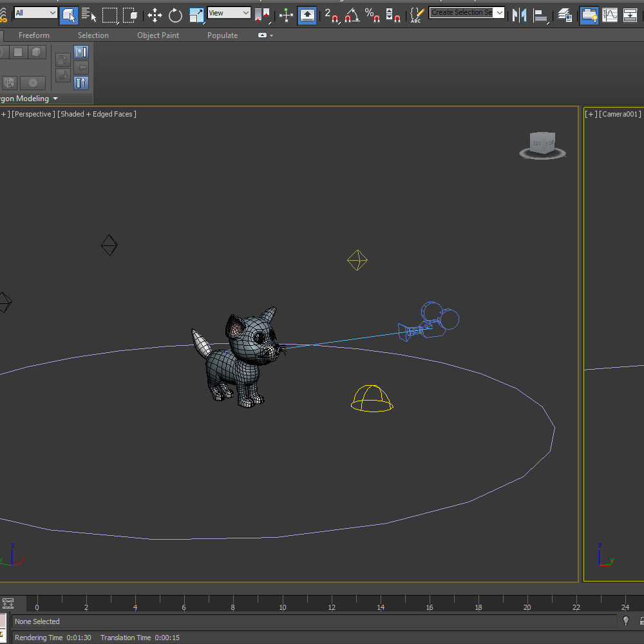Open the selection filter All dropdown
Viewport: 644px width, 644px height.
(35, 13)
